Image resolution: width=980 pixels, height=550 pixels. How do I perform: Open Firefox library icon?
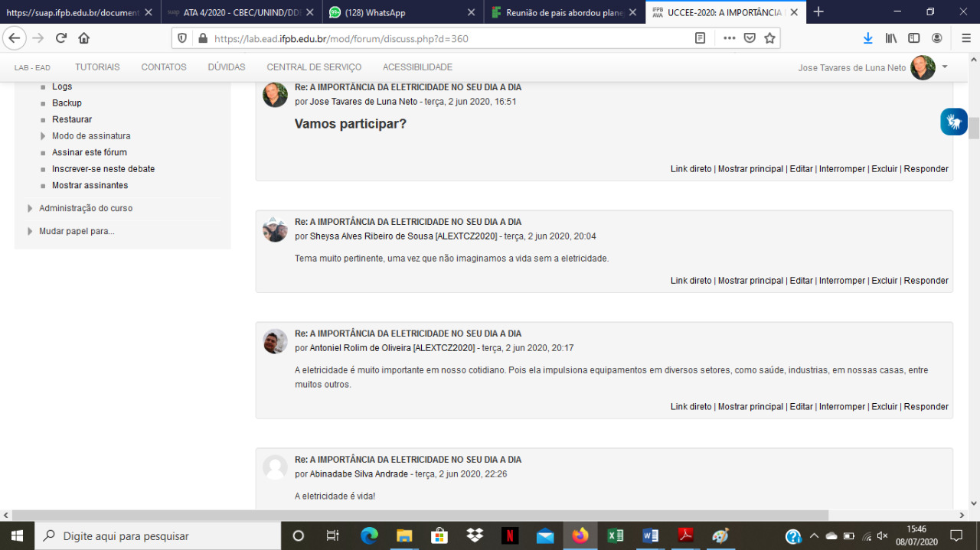pos(891,38)
